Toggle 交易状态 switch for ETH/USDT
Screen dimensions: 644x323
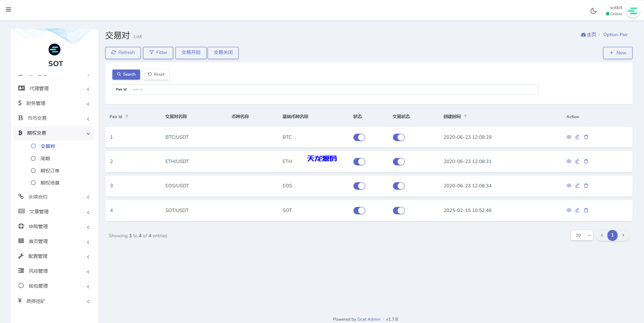[x=399, y=162]
